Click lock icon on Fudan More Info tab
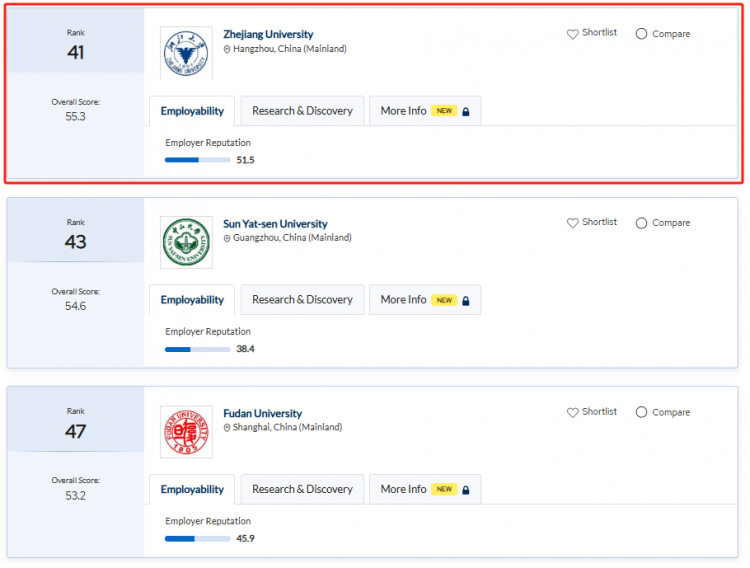The width and height of the screenshot is (750, 568). pos(466,490)
